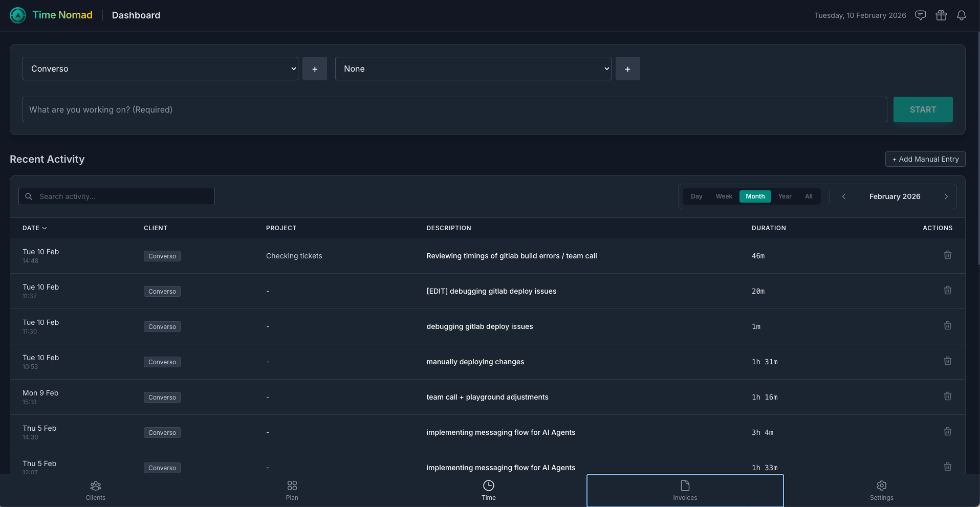Click the Tuesday, 10 February 2026 date text
980x507 pixels.
860,15
